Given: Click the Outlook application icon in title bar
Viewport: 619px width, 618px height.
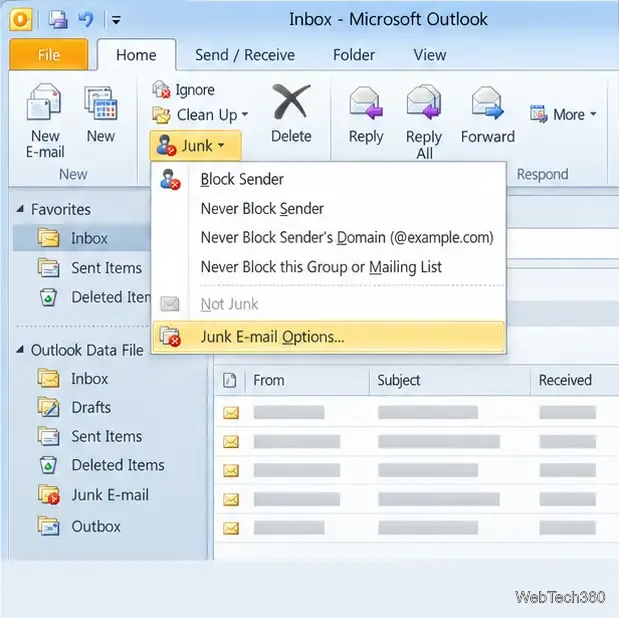Looking at the screenshot, I should [20, 19].
